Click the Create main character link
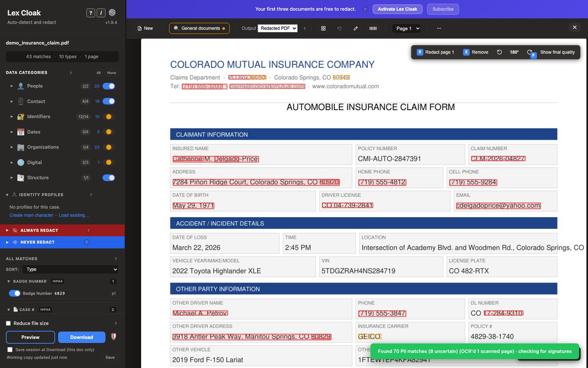Screen dimensions: 588x368 32,216
